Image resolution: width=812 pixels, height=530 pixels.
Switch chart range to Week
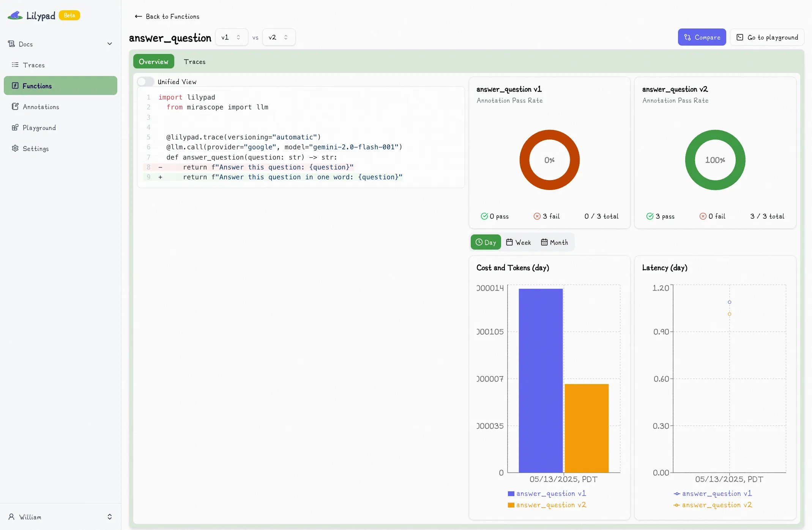[519, 242]
